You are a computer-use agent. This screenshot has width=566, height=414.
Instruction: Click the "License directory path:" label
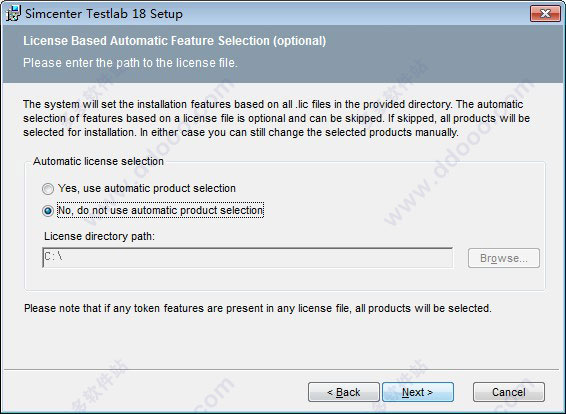(x=99, y=236)
